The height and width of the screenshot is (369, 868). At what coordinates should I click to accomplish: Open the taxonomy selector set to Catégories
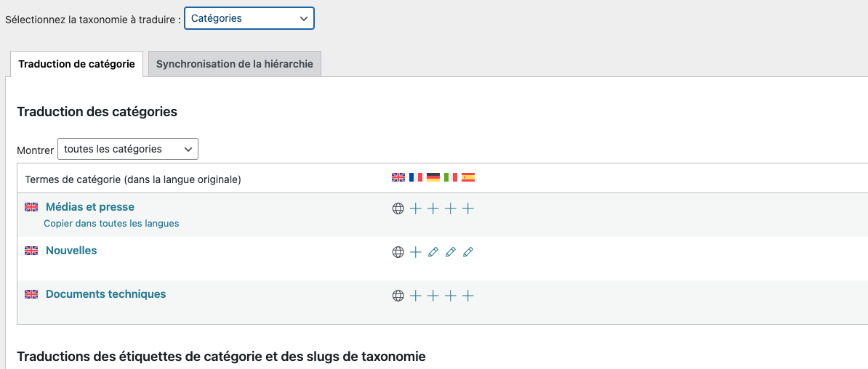coord(249,18)
